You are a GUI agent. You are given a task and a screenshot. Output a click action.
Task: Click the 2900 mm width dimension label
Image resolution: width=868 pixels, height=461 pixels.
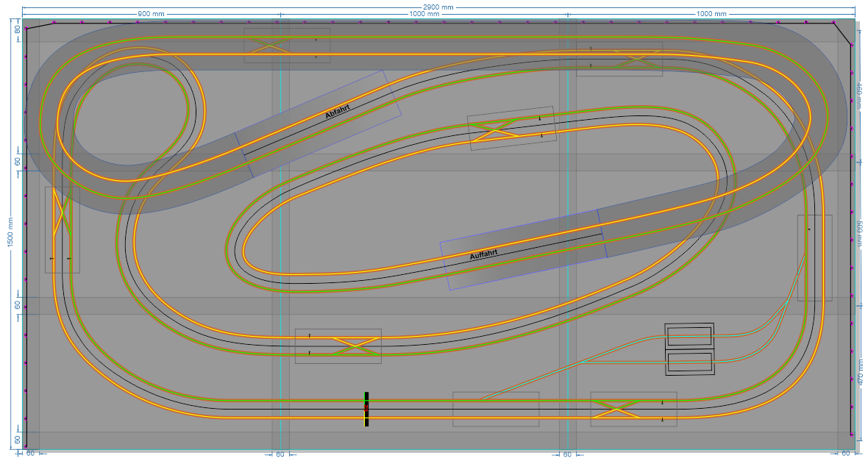pos(440,6)
